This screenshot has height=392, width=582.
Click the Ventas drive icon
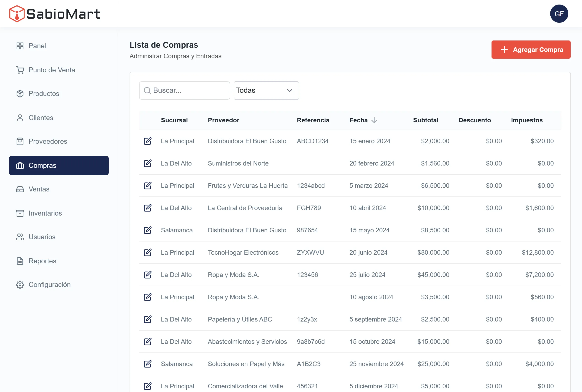click(x=20, y=189)
